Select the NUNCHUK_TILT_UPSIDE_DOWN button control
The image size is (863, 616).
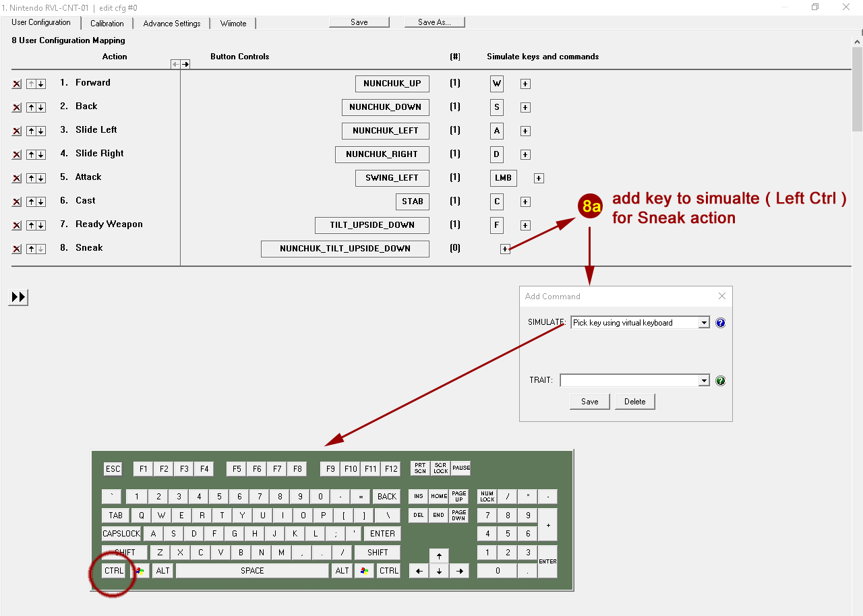(x=345, y=249)
